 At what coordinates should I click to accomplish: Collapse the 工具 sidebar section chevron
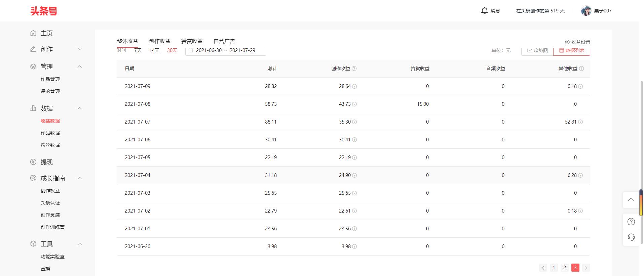coord(80,244)
